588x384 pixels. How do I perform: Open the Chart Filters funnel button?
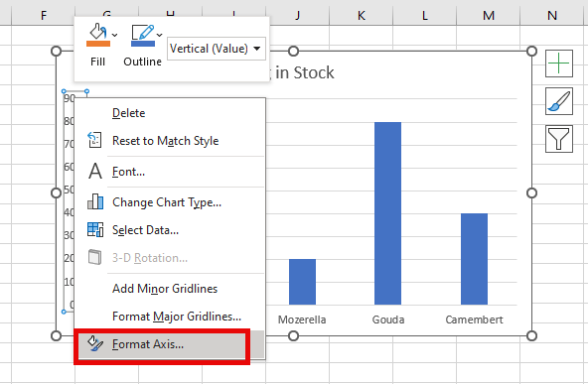click(559, 139)
